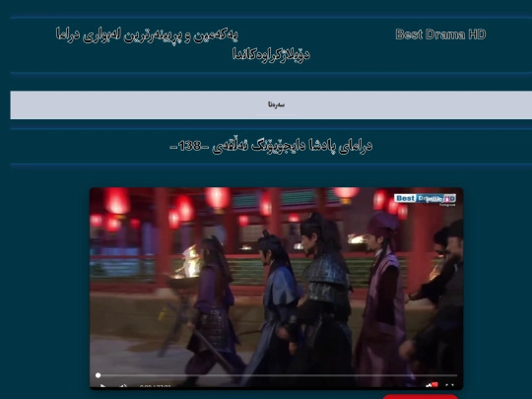The height and width of the screenshot is (399, 532).
Task: Enter fullscreen with the player's corner icon
Action: [x=449, y=386]
